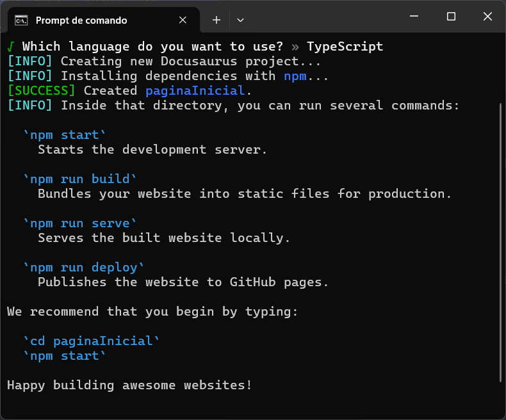Image resolution: width=506 pixels, height=420 pixels.
Task: Click the "TypeScript" answer text
Action: pos(345,47)
